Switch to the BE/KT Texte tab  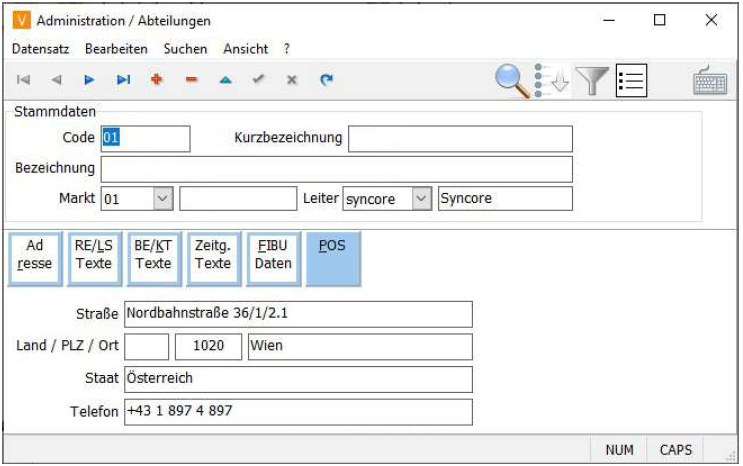(154, 259)
